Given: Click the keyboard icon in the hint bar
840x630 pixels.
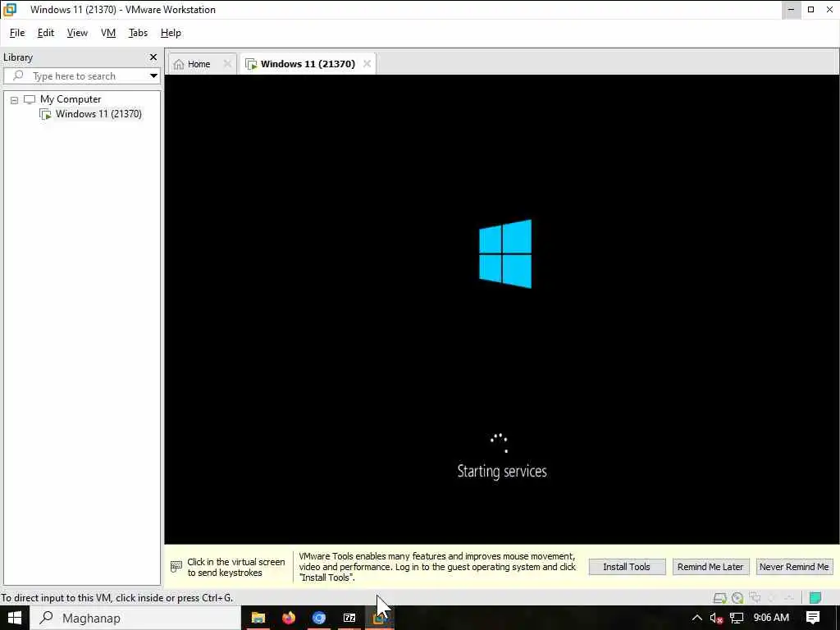Looking at the screenshot, I should coord(176,567).
